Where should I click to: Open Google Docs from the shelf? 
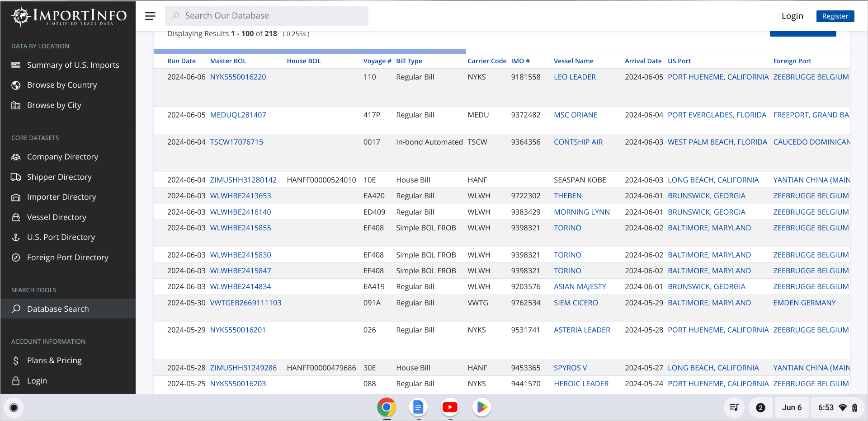tap(418, 407)
